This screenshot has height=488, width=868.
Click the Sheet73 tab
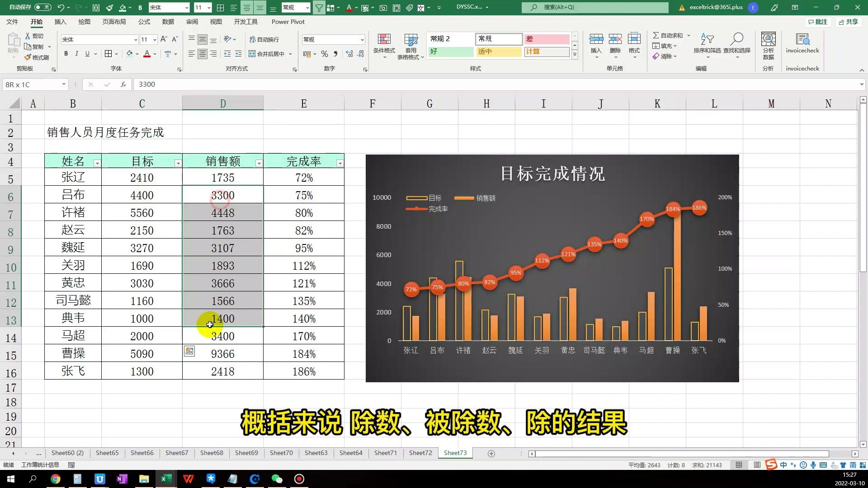(455, 452)
